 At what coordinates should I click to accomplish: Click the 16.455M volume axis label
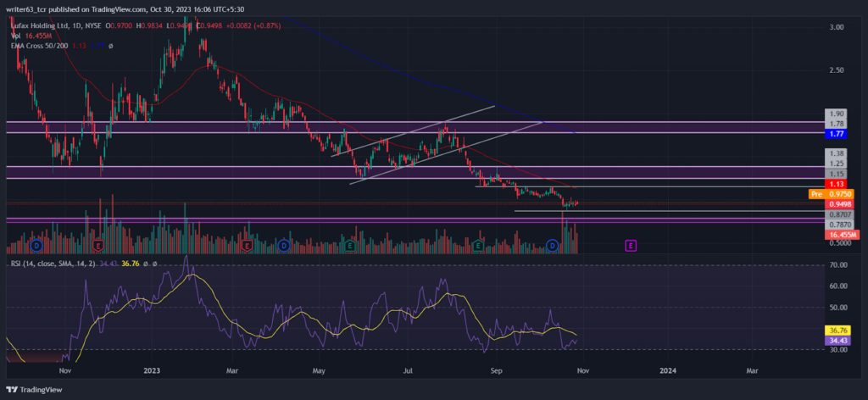click(x=842, y=235)
